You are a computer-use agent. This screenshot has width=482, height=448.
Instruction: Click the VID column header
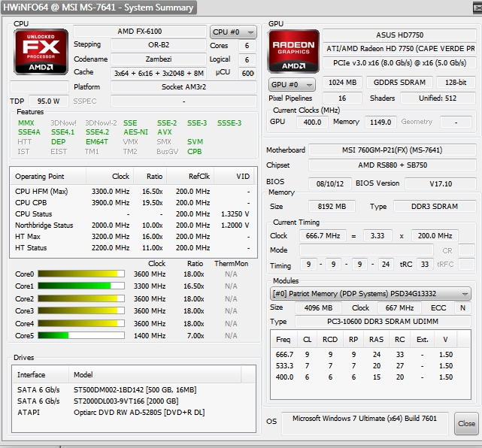click(235, 177)
